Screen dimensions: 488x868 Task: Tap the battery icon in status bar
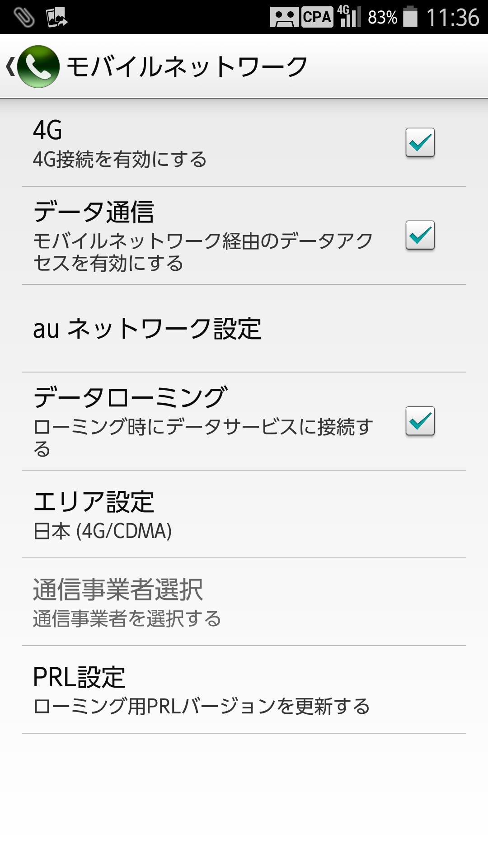coord(410,17)
